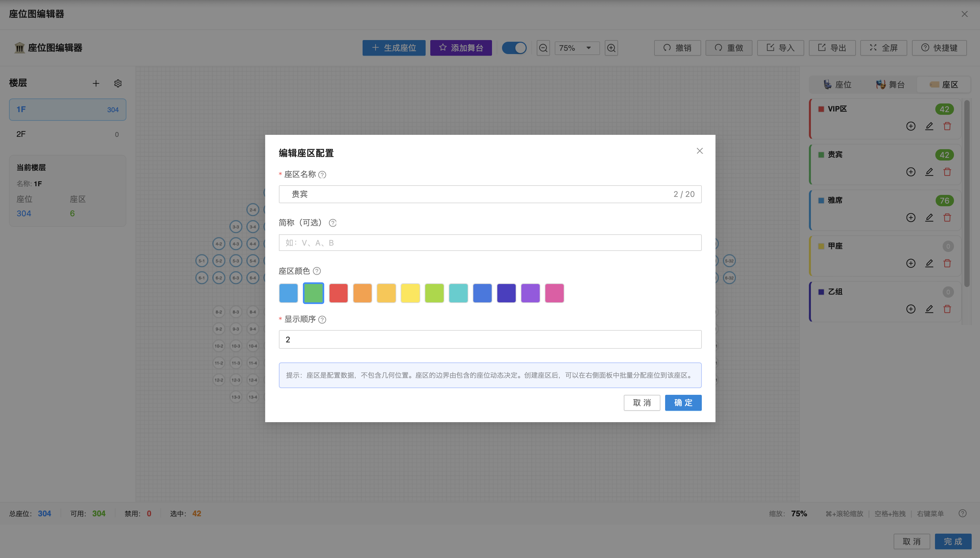Click add seats icon for 甲座 zone
Screen dimensions: 980x558
click(911, 263)
